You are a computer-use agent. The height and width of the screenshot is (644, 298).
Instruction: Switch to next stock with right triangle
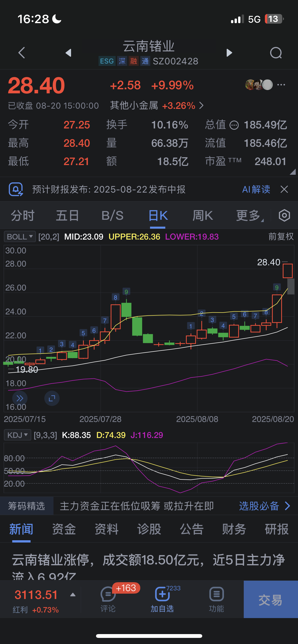pyautogui.click(x=229, y=53)
